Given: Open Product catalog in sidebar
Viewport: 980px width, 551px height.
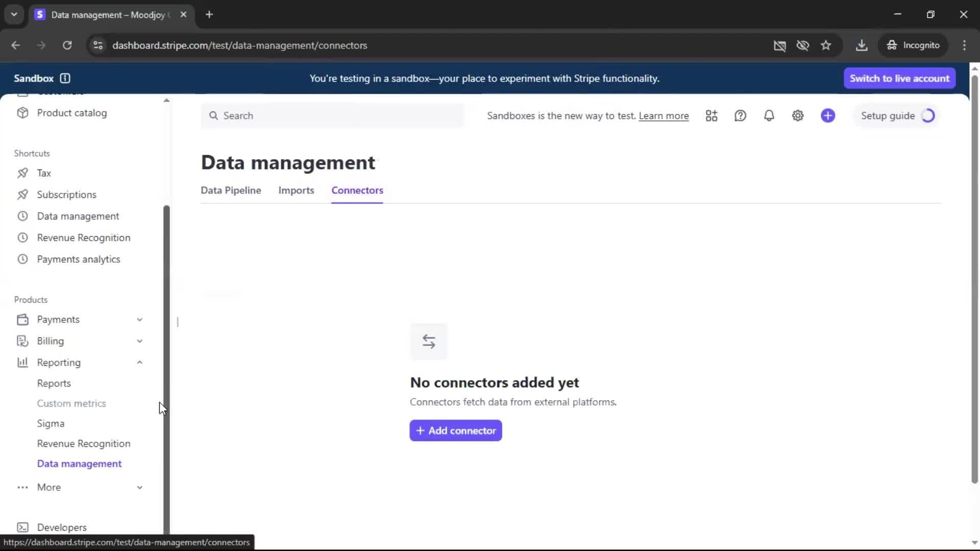Looking at the screenshot, I should 71,113.
